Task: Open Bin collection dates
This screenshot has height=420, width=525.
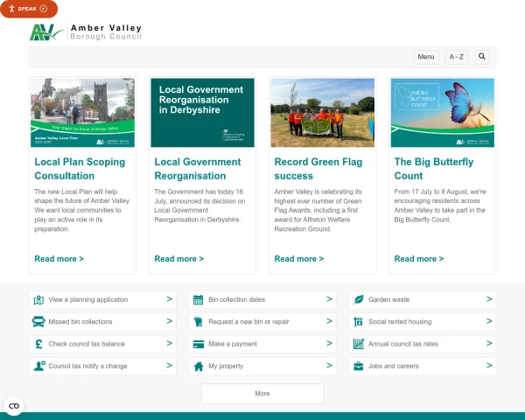Action: point(237,300)
